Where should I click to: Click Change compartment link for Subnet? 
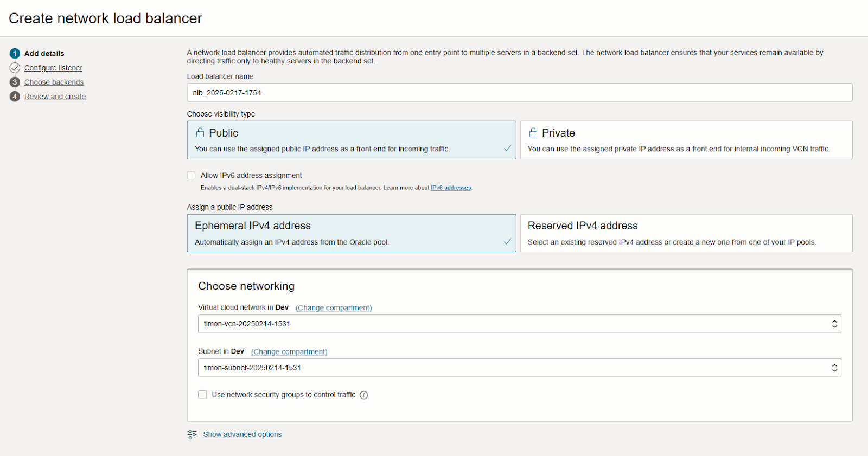click(x=289, y=352)
